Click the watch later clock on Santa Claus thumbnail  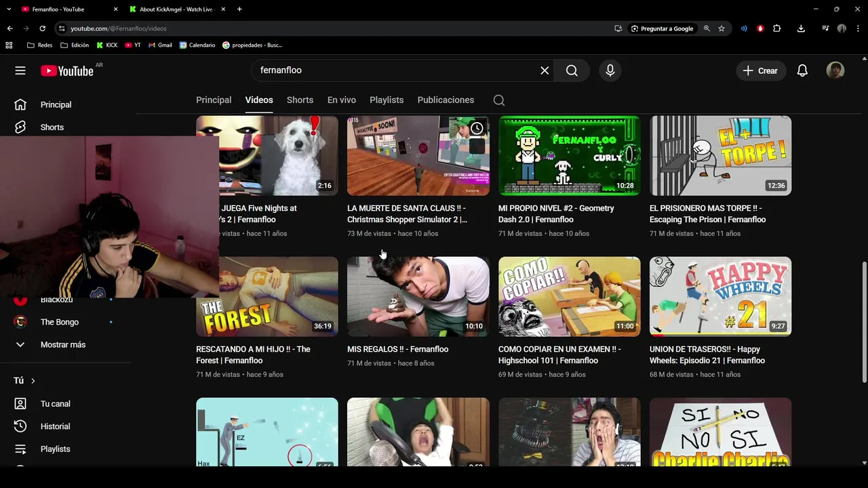[x=477, y=128]
